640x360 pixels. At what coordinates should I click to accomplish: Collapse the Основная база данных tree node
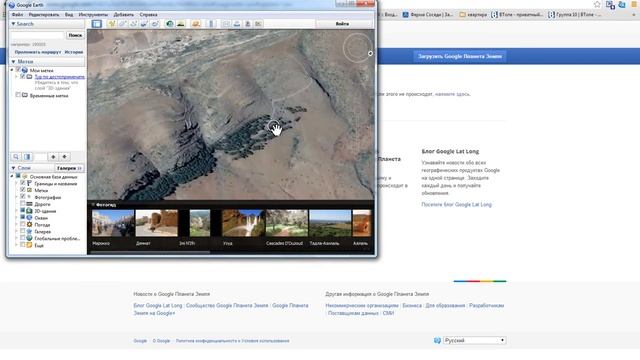pyautogui.click(x=12, y=177)
